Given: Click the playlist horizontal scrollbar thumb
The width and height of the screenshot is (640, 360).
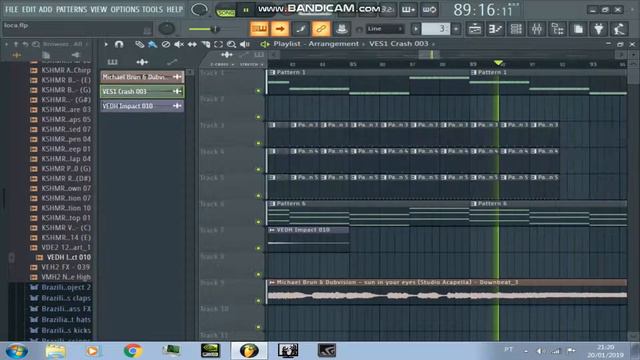Looking at the screenshot, I should [429, 54].
